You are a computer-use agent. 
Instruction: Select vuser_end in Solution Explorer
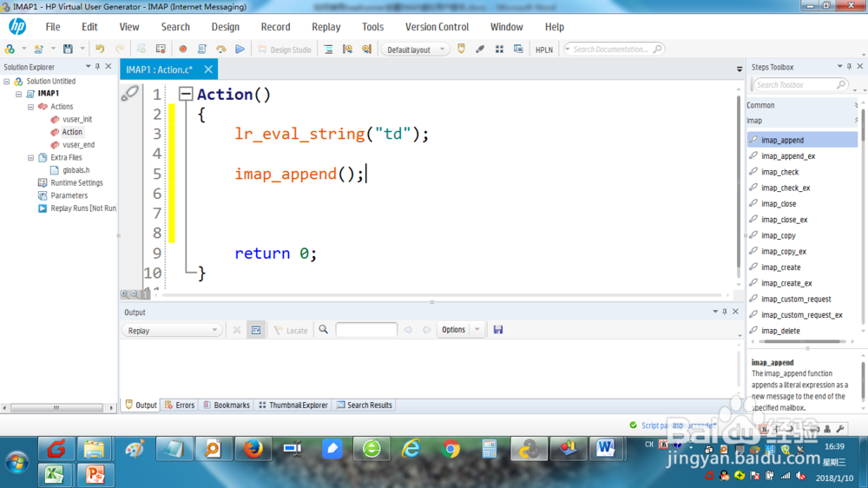click(x=78, y=144)
